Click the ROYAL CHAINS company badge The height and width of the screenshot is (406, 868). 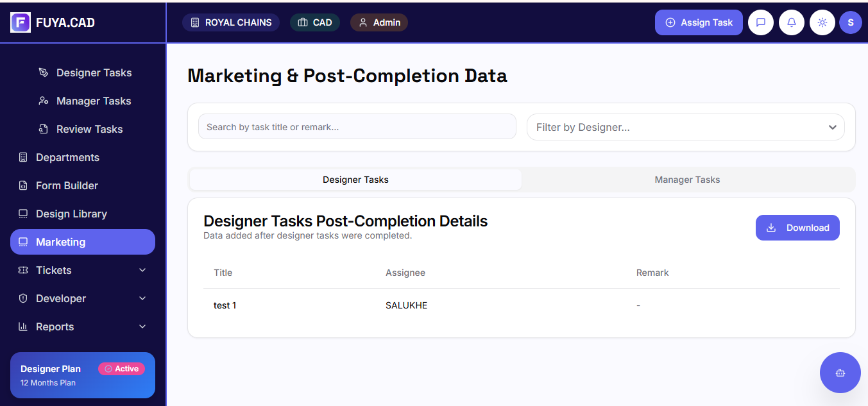(x=231, y=22)
